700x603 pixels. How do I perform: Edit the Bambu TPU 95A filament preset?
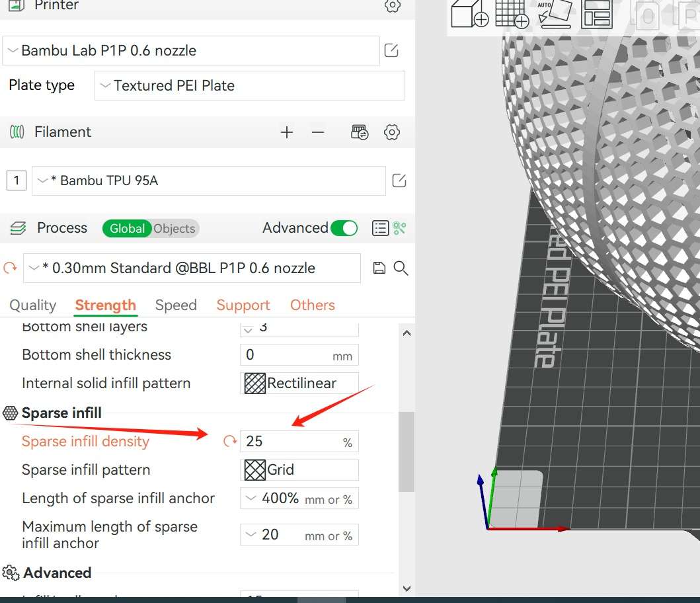pos(399,181)
